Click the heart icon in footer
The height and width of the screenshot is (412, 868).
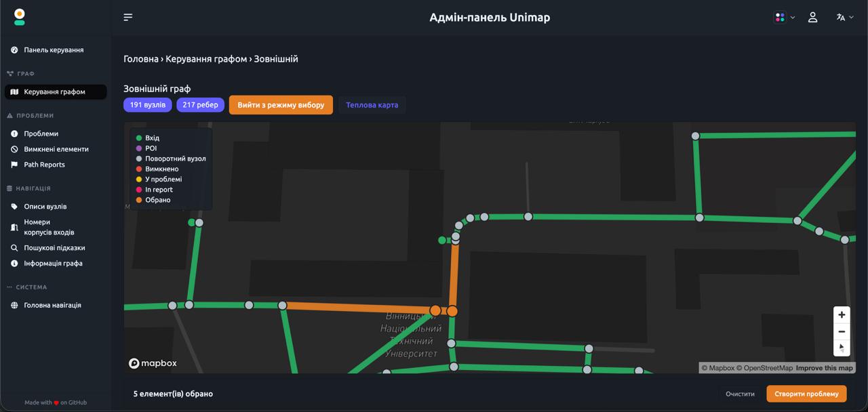(56, 403)
